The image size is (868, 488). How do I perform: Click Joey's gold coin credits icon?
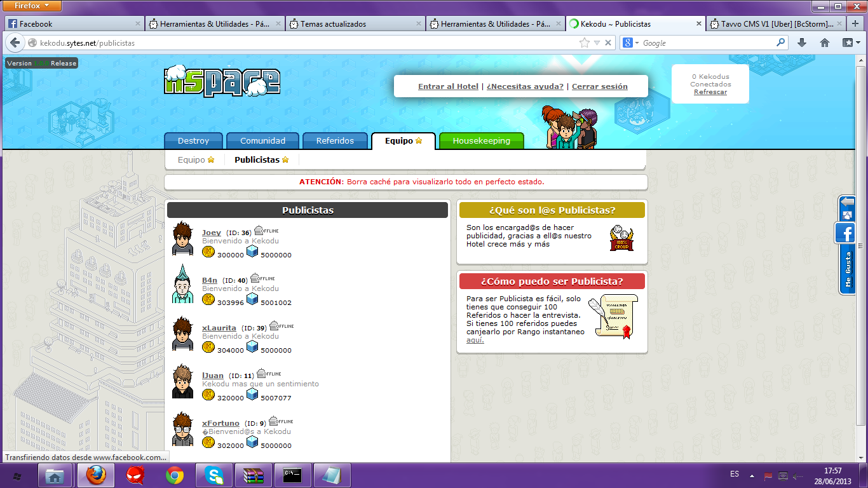(208, 252)
